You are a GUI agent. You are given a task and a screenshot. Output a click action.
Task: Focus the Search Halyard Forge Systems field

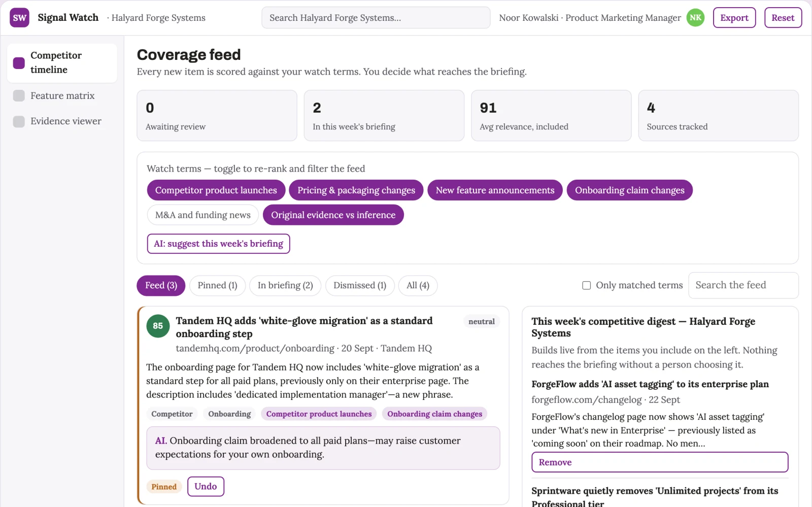coord(376,18)
